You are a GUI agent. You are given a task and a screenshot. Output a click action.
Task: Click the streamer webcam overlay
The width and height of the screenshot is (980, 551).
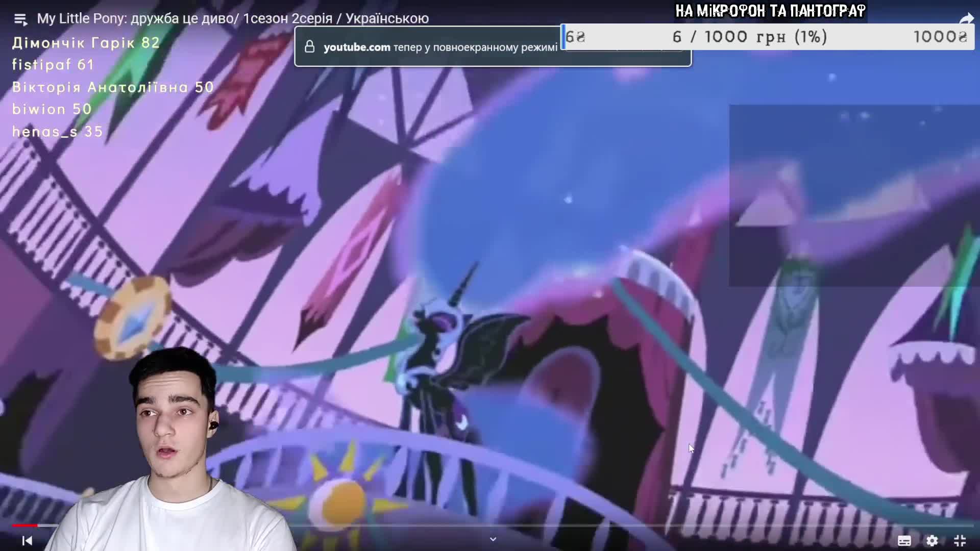pos(171,449)
